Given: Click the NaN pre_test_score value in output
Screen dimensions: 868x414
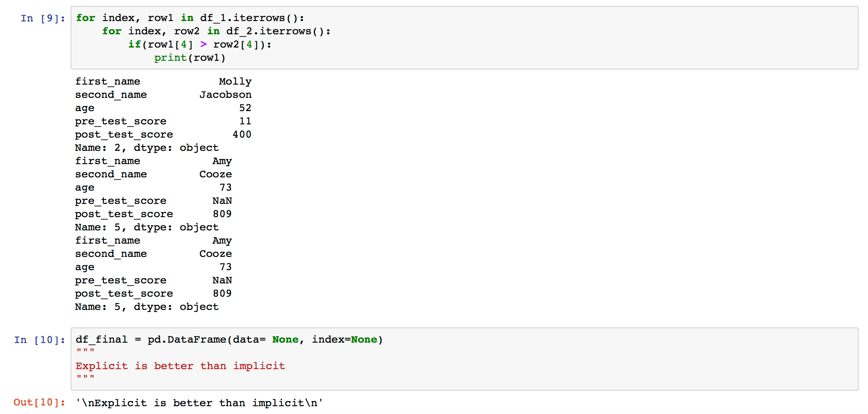Looking at the screenshot, I should [222, 200].
